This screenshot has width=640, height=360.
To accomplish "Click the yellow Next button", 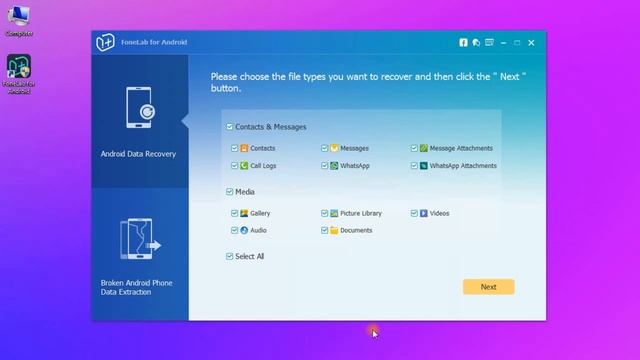I will coord(489,287).
